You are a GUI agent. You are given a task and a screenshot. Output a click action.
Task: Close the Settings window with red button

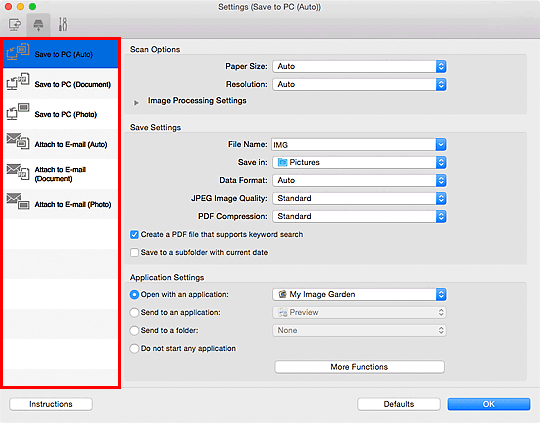point(8,7)
